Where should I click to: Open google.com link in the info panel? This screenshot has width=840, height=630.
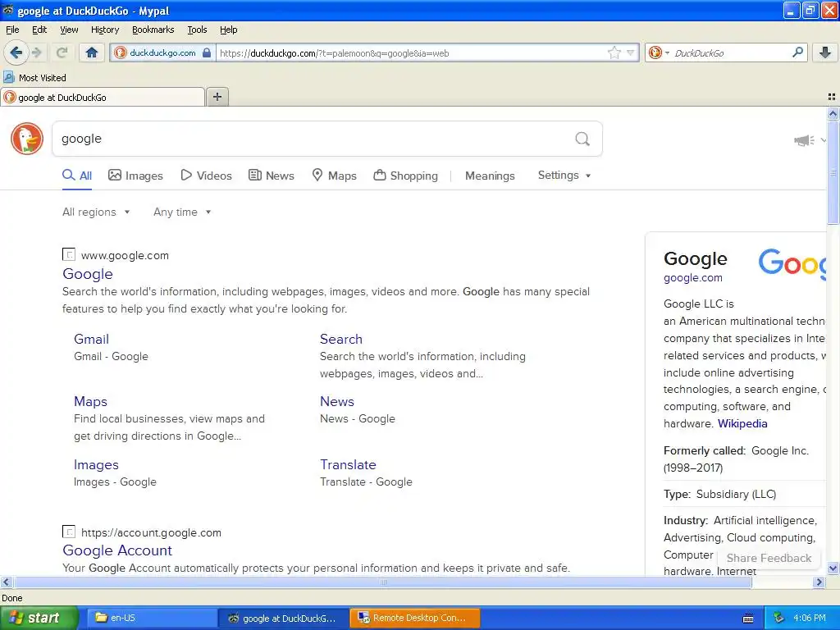[x=692, y=277]
